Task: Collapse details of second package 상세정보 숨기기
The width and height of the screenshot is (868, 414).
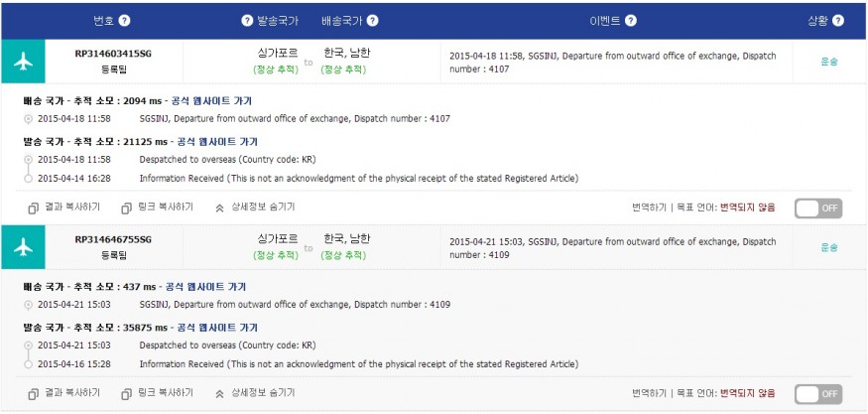Action: [x=255, y=393]
